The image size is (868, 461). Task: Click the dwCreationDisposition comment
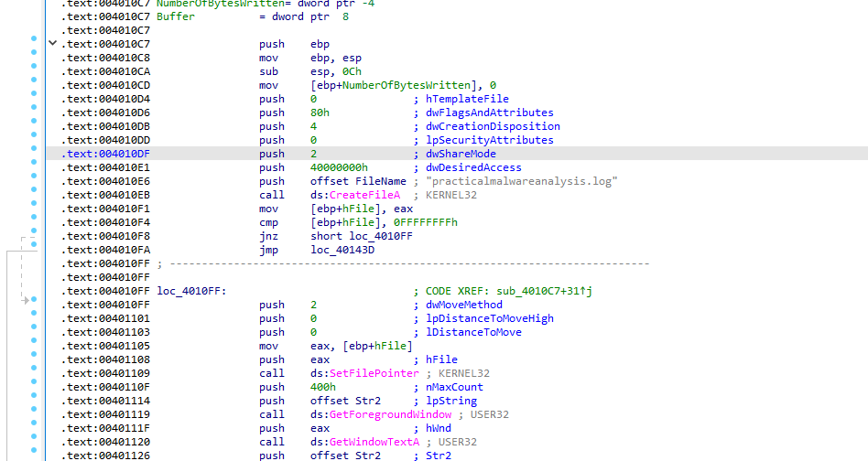[493, 126]
